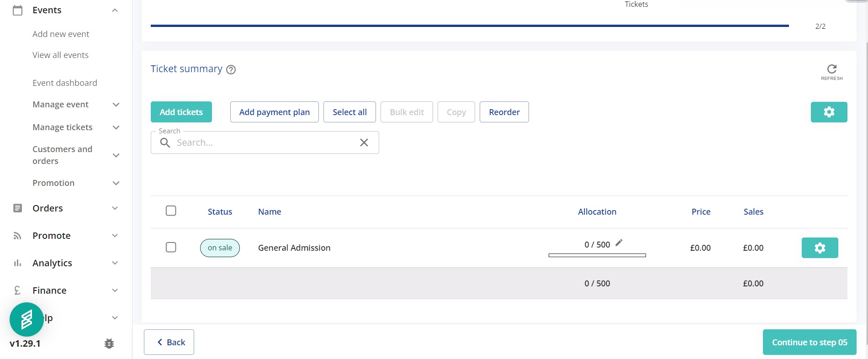Expand the Manage event submenu
868x359 pixels.
coord(116,105)
